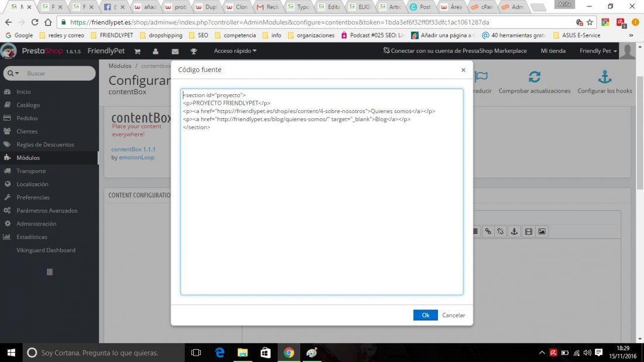Open the search options dropdown arrow
The height and width of the screenshot is (362, 644).
(x=13, y=73)
